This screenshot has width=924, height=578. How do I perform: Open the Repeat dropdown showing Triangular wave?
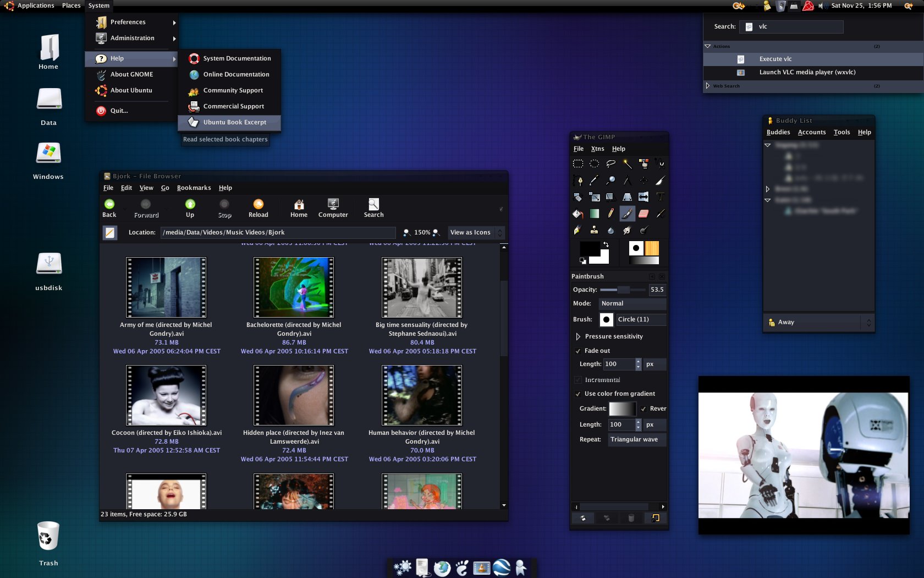[637, 439]
